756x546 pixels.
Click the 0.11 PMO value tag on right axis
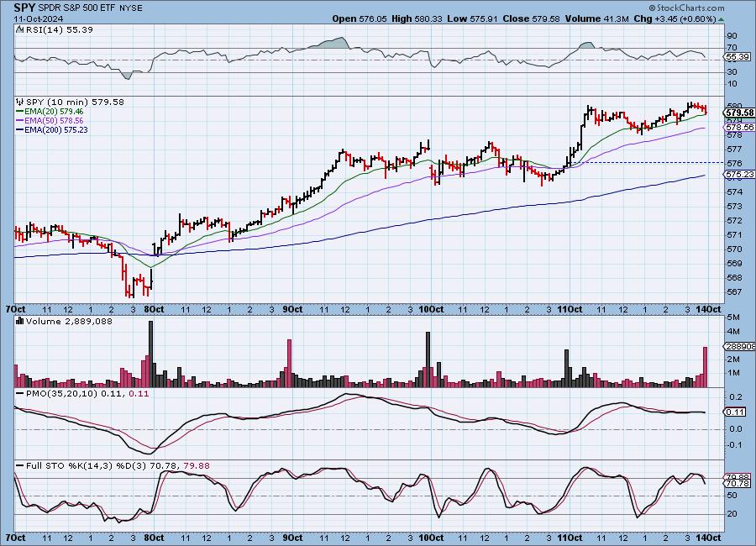[736, 412]
